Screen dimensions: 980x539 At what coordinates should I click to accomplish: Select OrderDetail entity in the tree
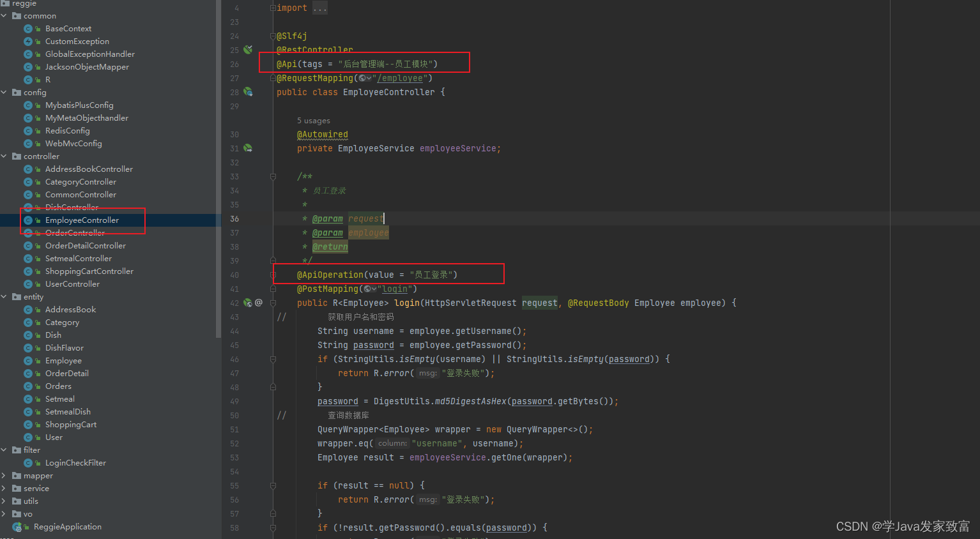pos(67,374)
